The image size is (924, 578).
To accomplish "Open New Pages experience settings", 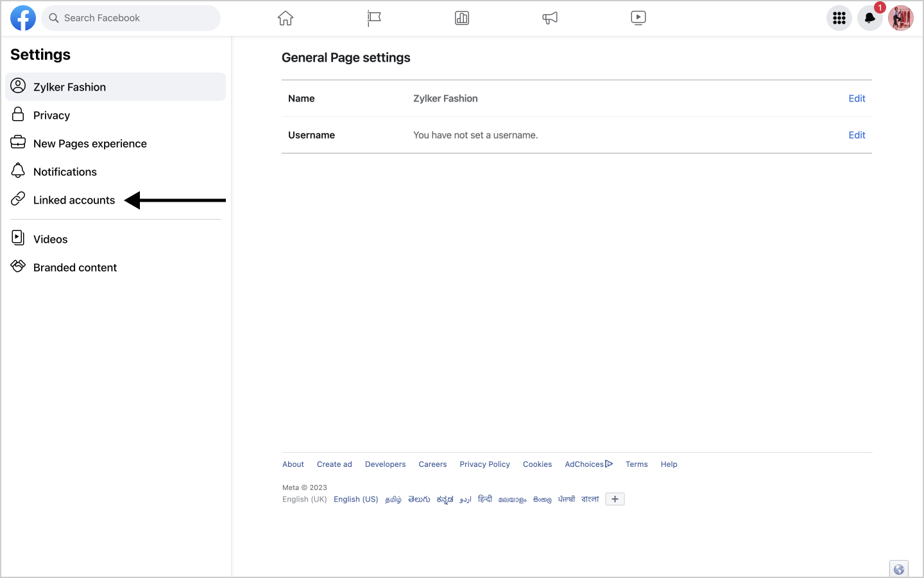I will (90, 144).
